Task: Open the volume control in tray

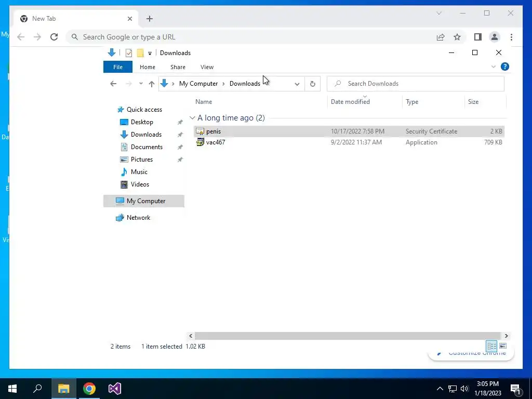Action: click(x=464, y=389)
